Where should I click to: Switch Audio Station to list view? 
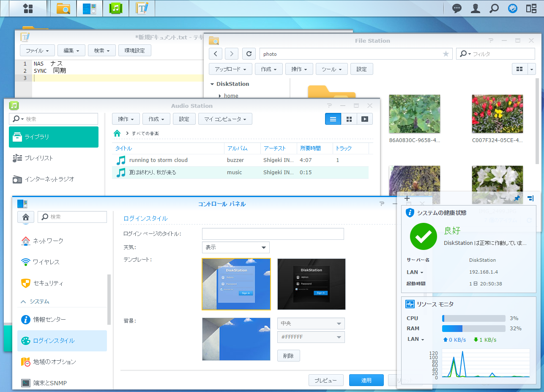(333, 119)
